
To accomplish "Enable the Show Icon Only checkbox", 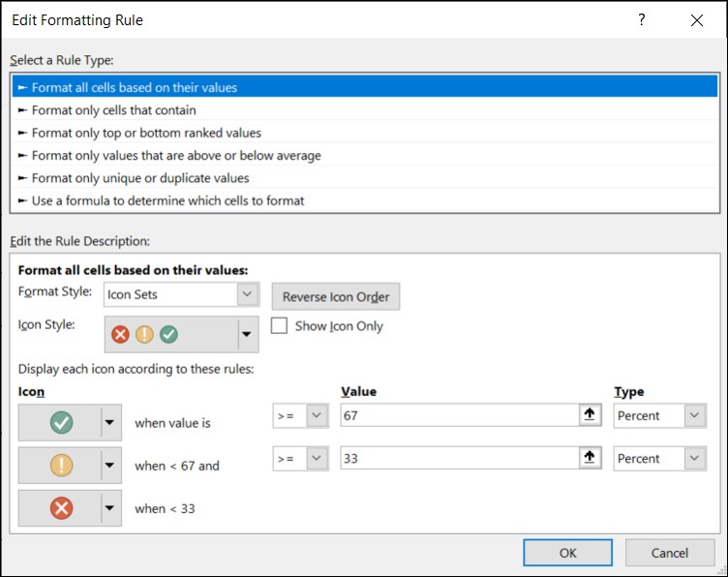I will click(280, 326).
